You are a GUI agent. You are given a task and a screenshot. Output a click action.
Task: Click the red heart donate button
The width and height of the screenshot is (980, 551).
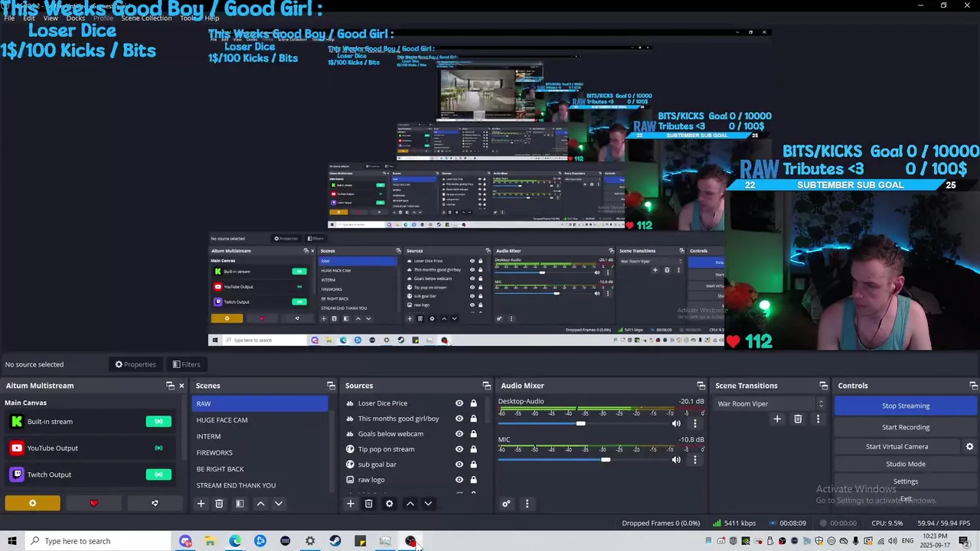pyautogui.click(x=93, y=504)
